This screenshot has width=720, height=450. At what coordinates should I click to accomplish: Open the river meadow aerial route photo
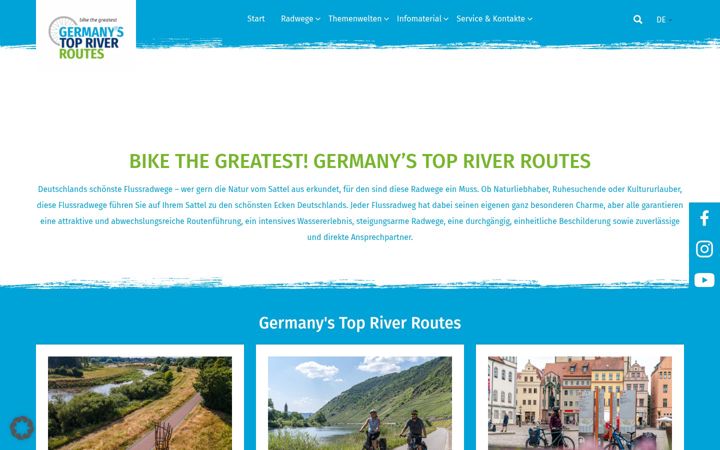140,403
